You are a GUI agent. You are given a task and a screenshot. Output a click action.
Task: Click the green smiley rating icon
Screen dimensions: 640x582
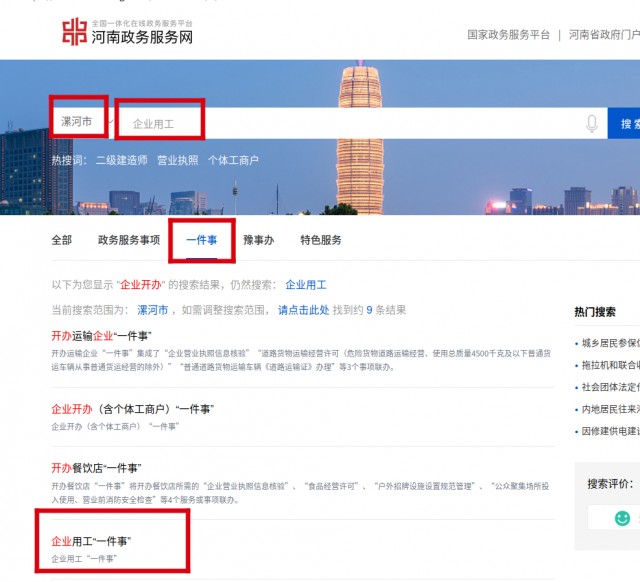[623, 517]
